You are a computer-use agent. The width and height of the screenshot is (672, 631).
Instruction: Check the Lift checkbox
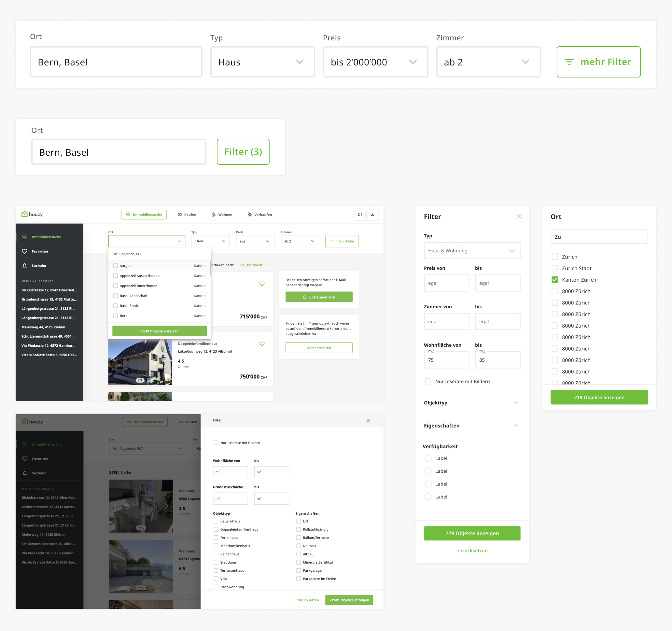pyautogui.click(x=299, y=521)
